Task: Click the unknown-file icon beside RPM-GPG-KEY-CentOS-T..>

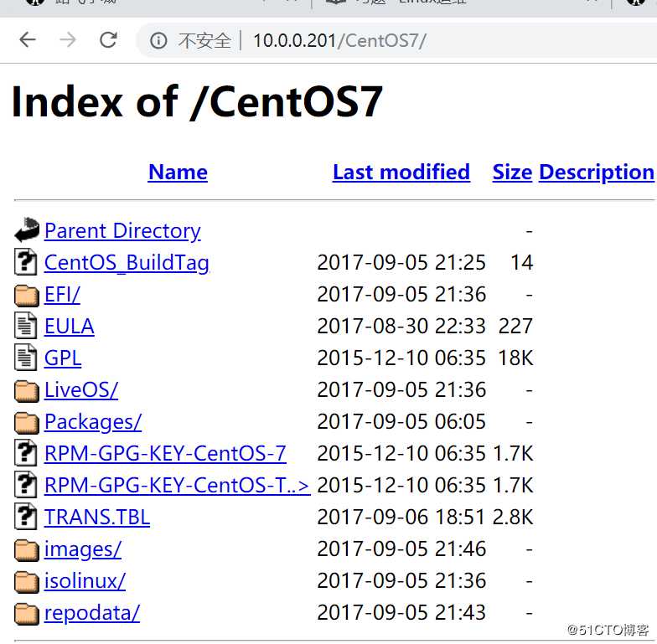Action: click(x=25, y=484)
